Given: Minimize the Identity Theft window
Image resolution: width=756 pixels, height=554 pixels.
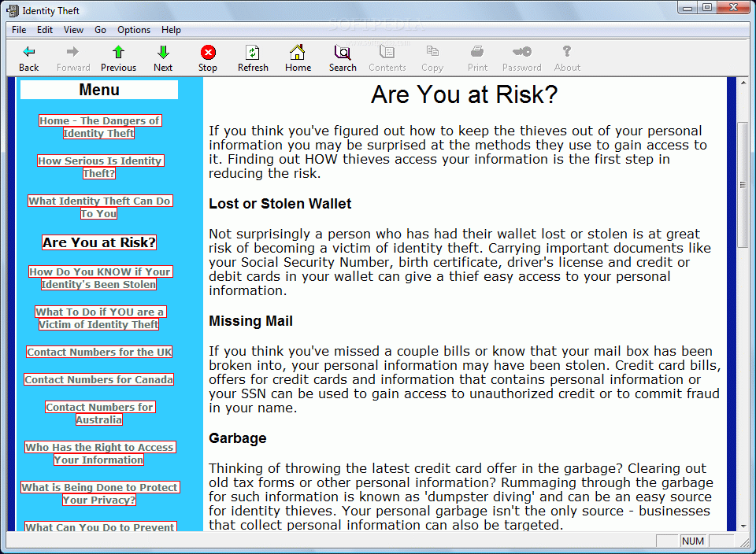Looking at the screenshot, I should tap(688, 7).
